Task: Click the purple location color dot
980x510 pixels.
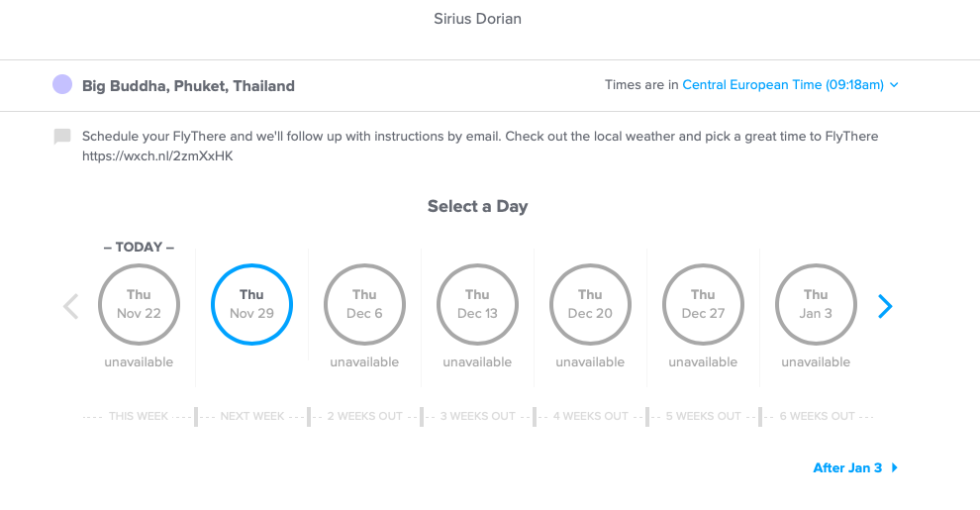Action: (62, 84)
